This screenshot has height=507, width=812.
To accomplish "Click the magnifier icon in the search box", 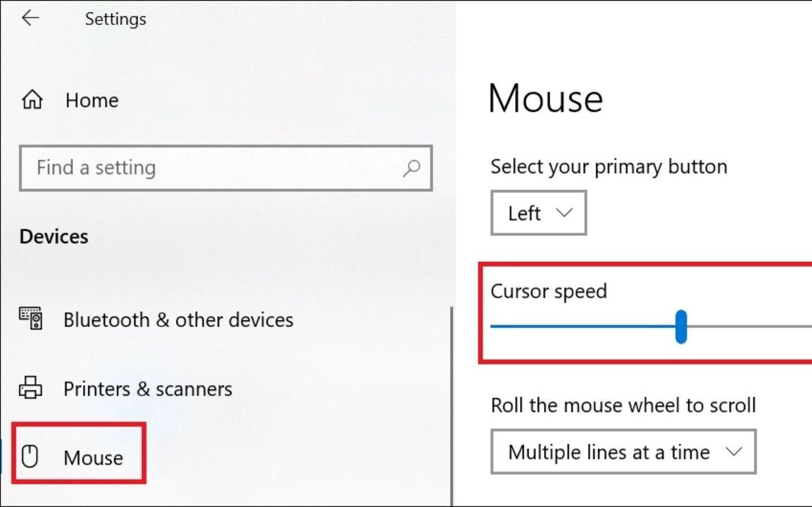I will (x=412, y=168).
